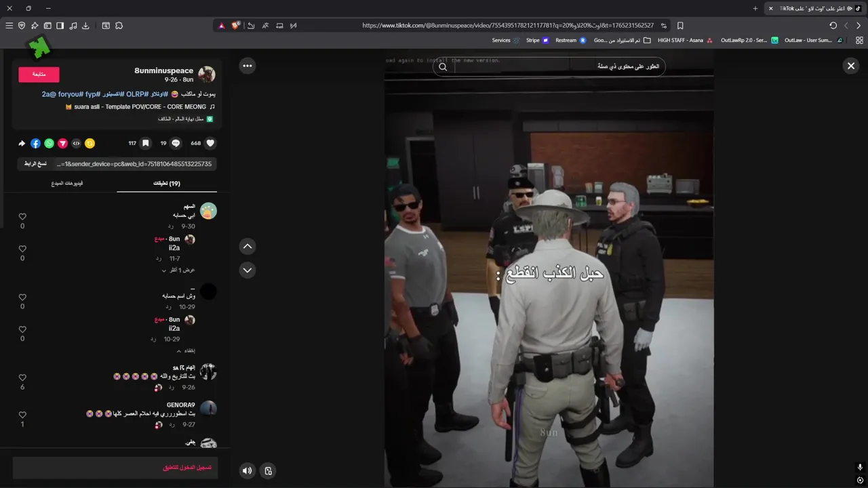
Task: Reload the page
Action: 833,26
